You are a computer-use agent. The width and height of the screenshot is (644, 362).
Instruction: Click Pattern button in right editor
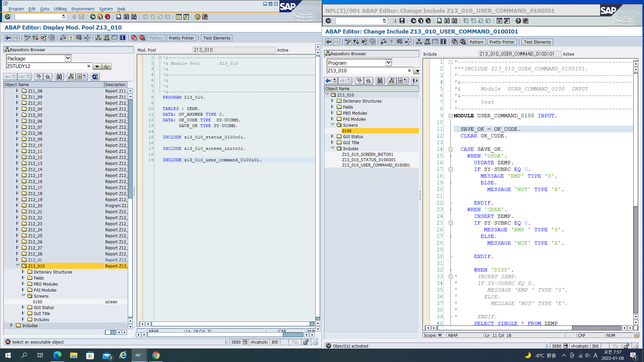(x=477, y=42)
